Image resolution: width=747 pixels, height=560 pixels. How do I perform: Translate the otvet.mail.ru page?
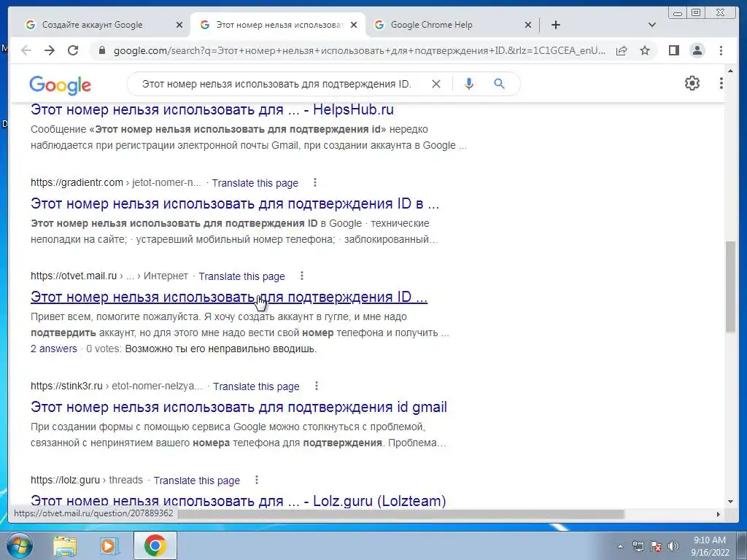coord(241,276)
